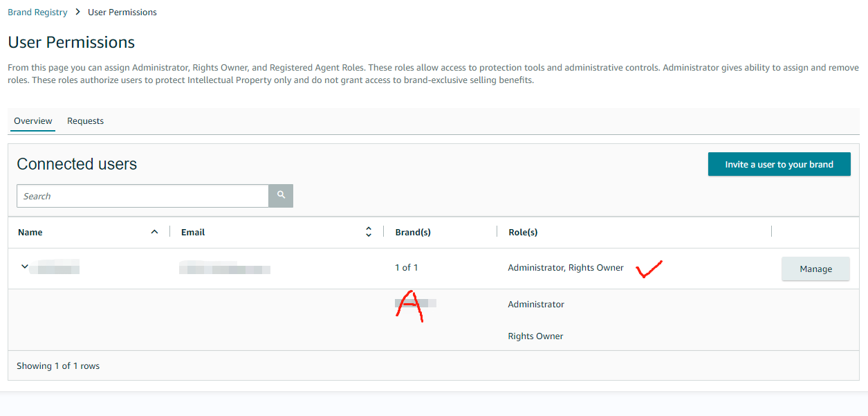Click the Email column sort arrows icon
This screenshot has width=868, height=416.
click(369, 232)
